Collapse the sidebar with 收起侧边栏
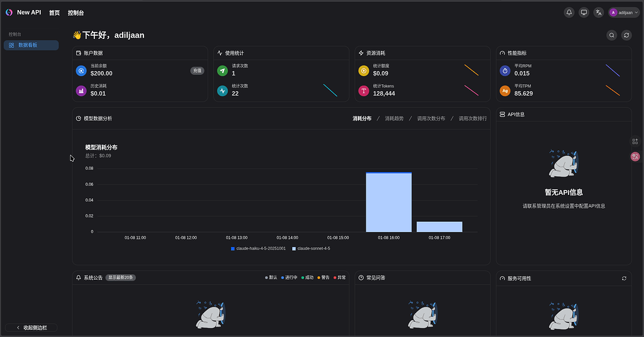 pyautogui.click(x=31, y=328)
